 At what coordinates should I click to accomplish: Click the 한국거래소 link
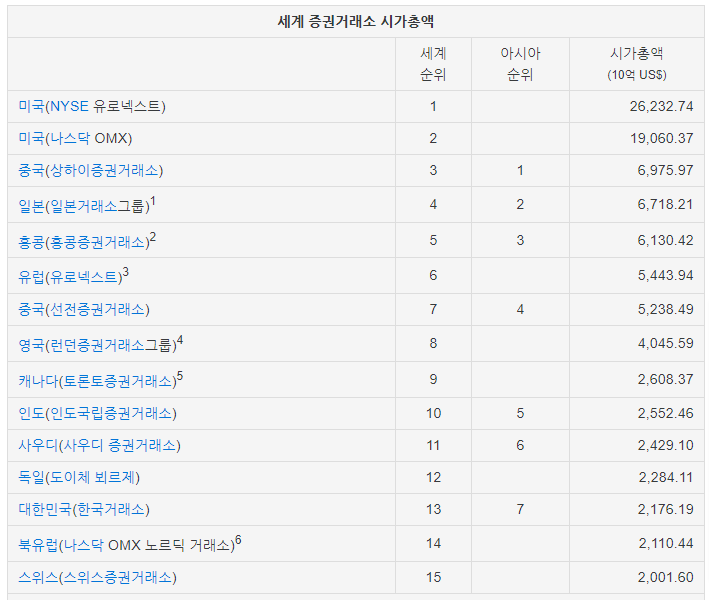[x=110, y=510]
